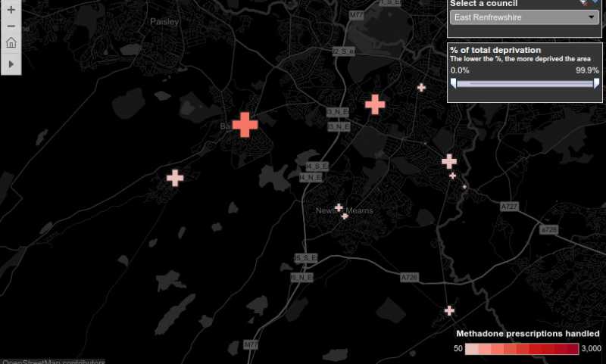The height and width of the screenshot is (364, 606).
Task: Select the medium red cross marker near M77
Action: (375, 104)
